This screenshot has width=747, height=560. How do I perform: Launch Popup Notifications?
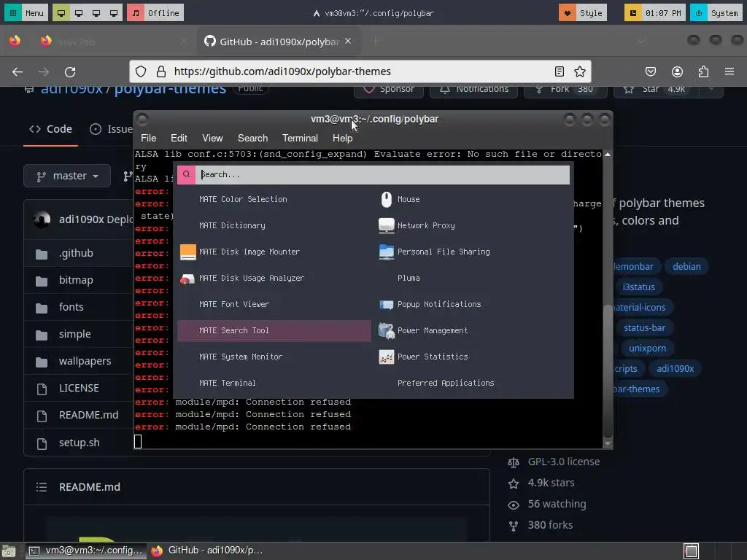(474, 304)
